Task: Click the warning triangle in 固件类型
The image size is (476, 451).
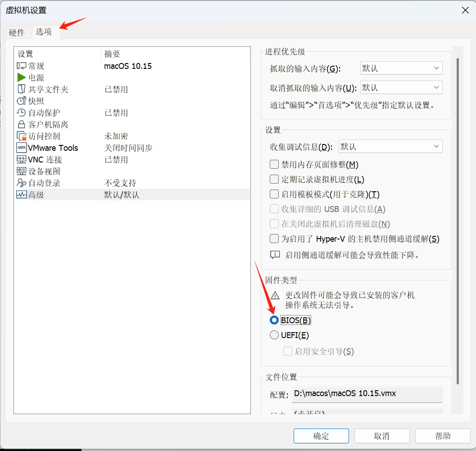Action: pyautogui.click(x=275, y=295)
